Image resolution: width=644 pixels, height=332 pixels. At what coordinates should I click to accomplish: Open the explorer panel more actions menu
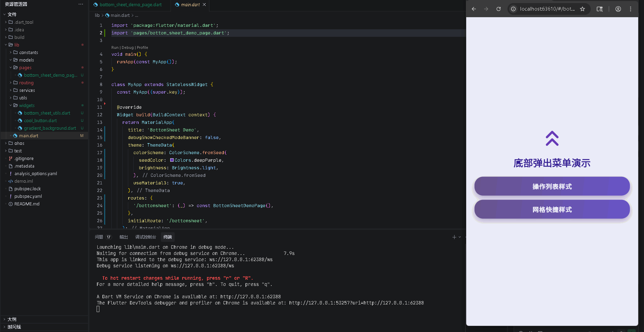coord(81,4)
